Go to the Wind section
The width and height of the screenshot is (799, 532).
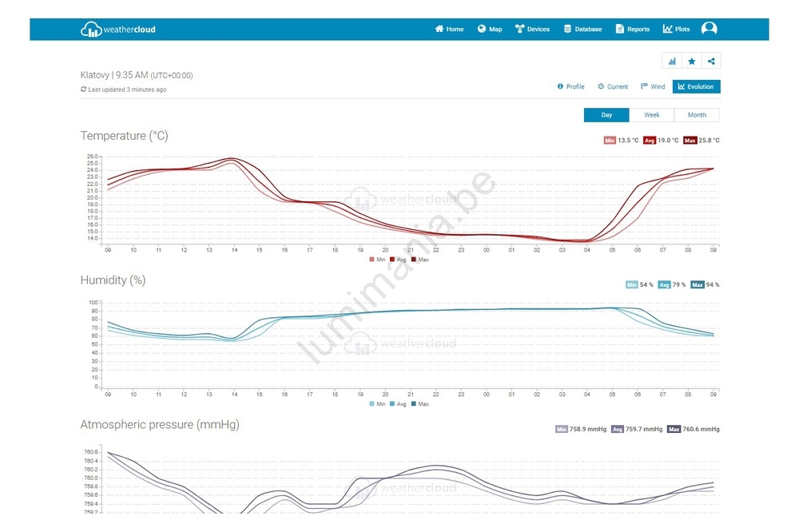click(653, 86)
